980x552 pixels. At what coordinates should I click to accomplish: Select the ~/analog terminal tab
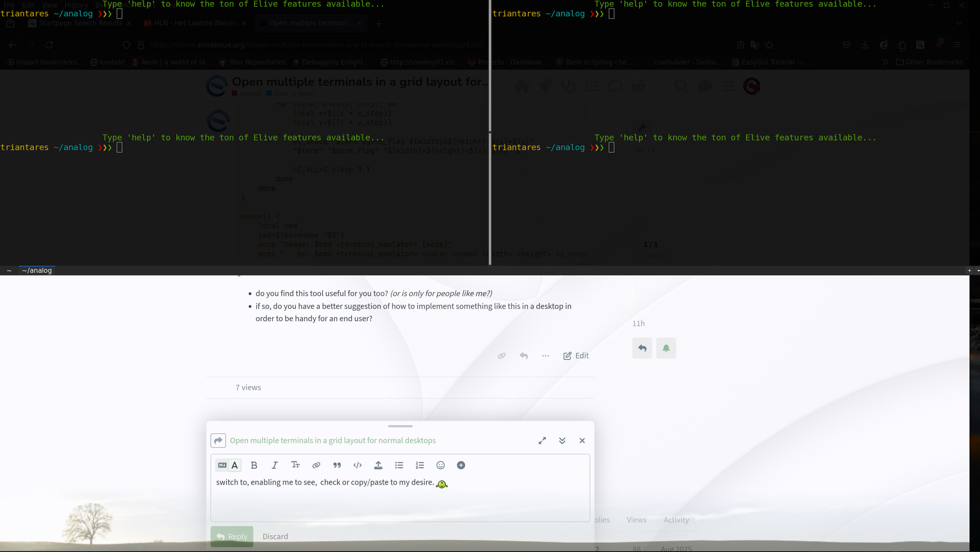(x=37, y=271)
